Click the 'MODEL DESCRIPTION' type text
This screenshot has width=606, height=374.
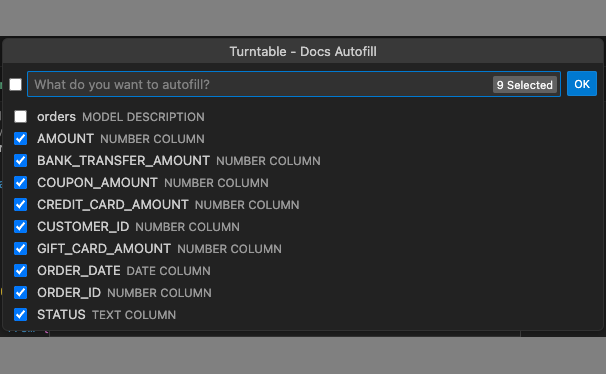tap(143, 117)
